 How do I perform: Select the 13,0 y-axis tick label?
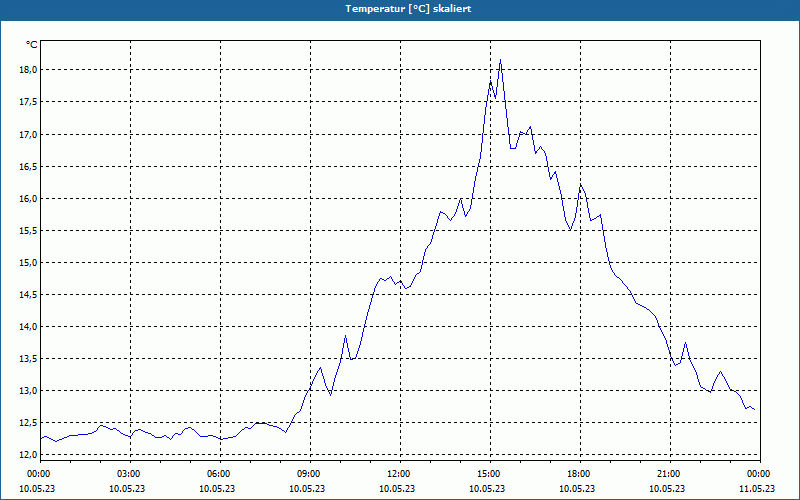(x=29, y=391)
